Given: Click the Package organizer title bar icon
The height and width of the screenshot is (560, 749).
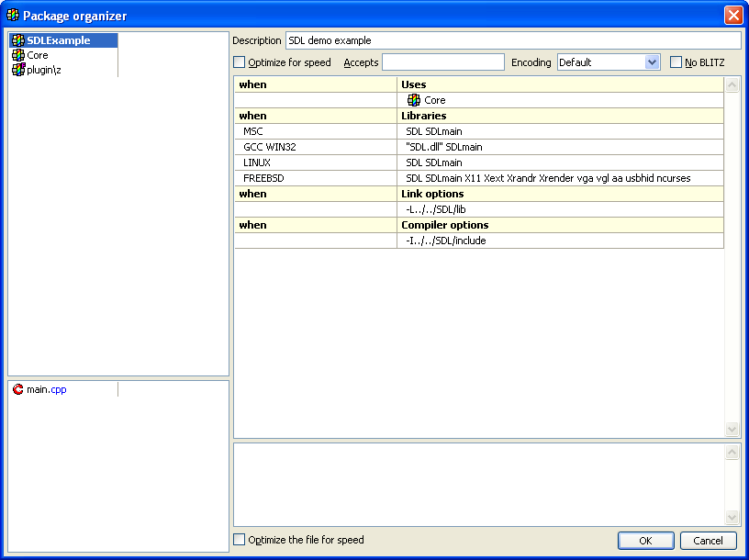Looking at the screenshot, I should click(13, 16).
